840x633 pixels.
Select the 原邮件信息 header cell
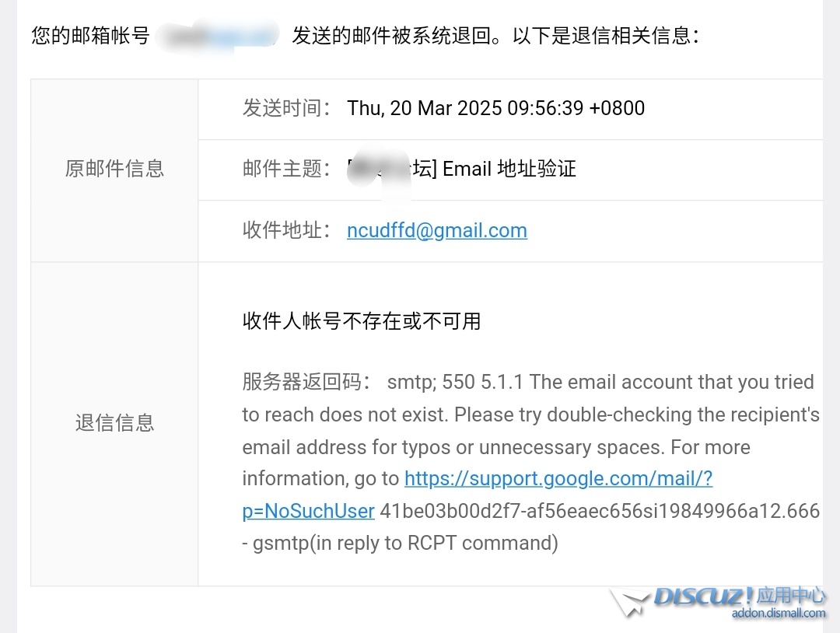coord(114,169)
